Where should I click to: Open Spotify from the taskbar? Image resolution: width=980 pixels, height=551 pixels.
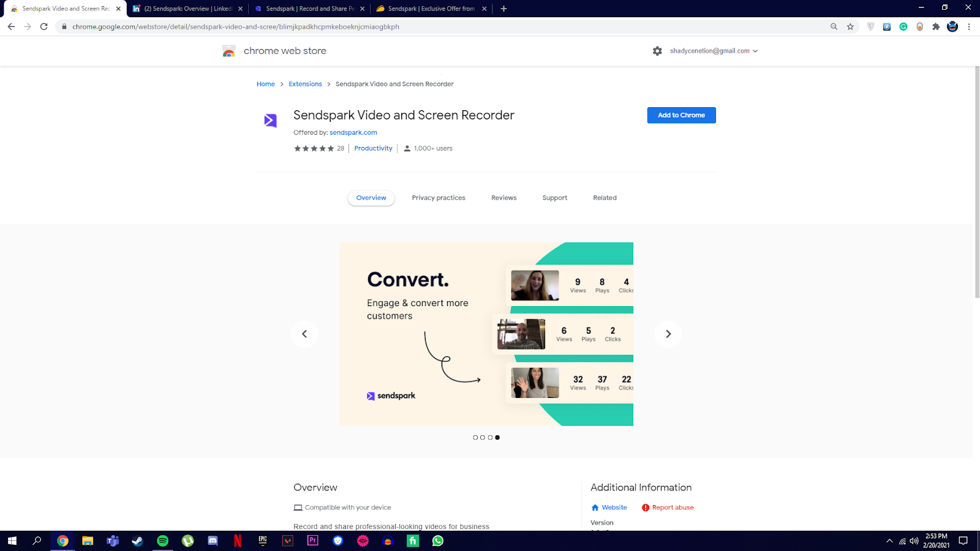(x=163, y=541)
